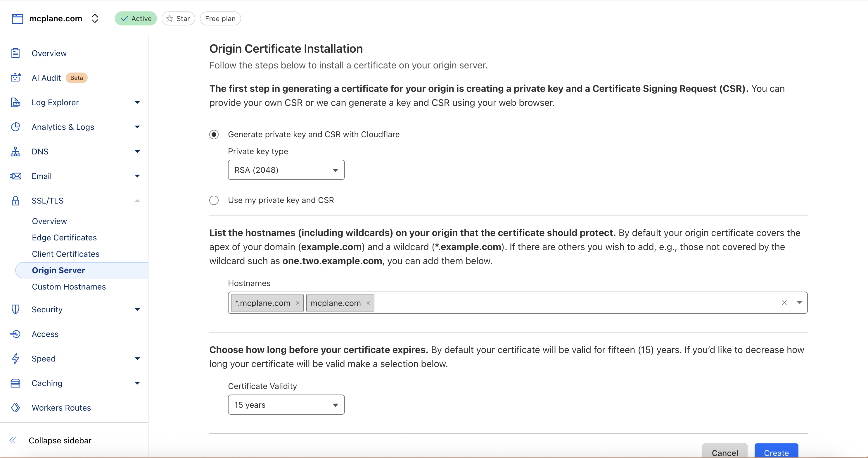Click the AI Audit robot icon

point(15,78)
